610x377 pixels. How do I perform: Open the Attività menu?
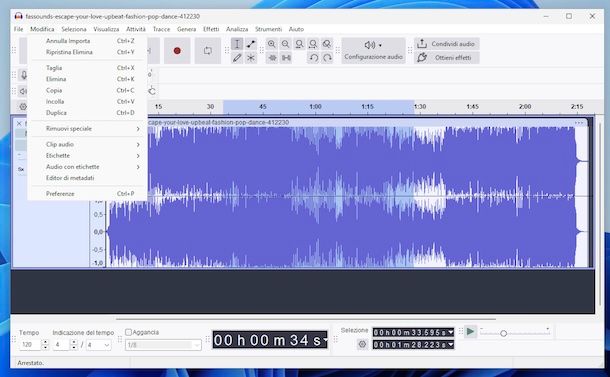(x=136, y=29)
